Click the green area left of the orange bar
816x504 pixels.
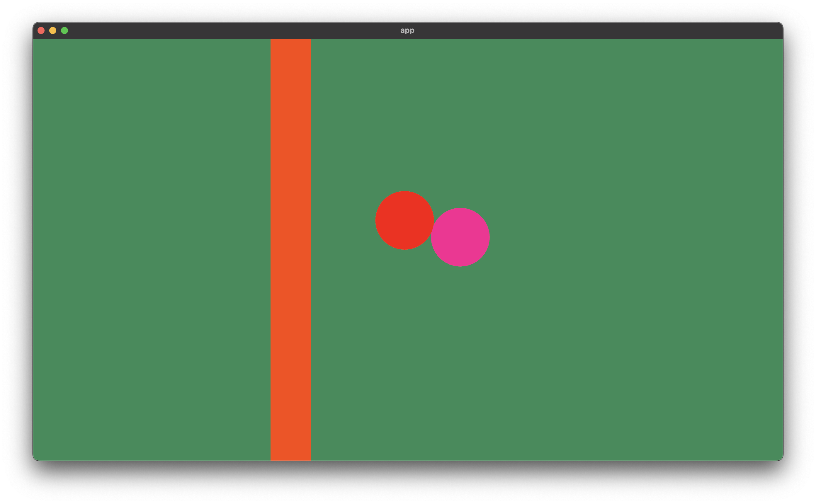tap(152, 249)
